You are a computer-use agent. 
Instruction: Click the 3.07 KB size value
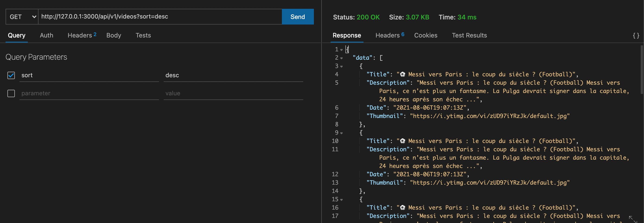click(417, 17)
